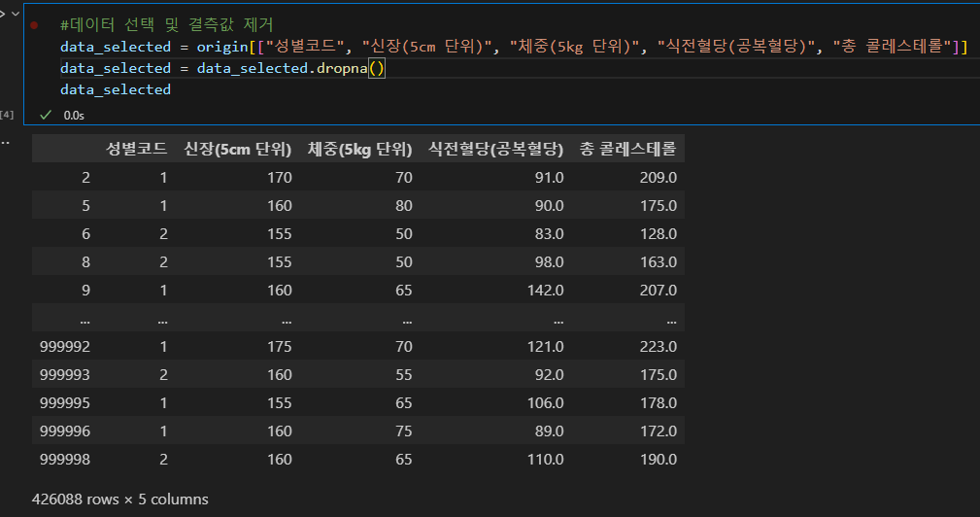Click row index 5 in the table

point(85,206)
